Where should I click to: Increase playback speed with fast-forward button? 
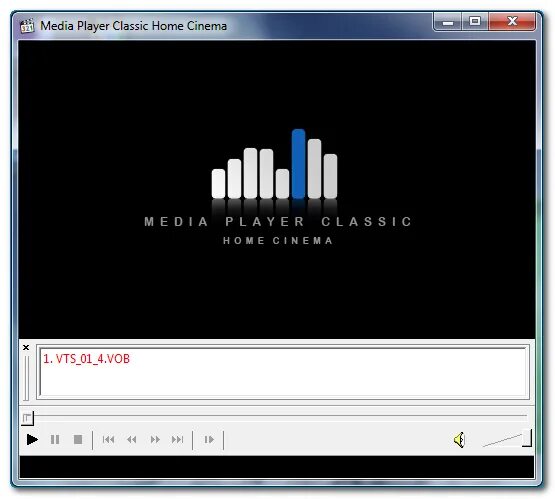(x=155, y=440)
